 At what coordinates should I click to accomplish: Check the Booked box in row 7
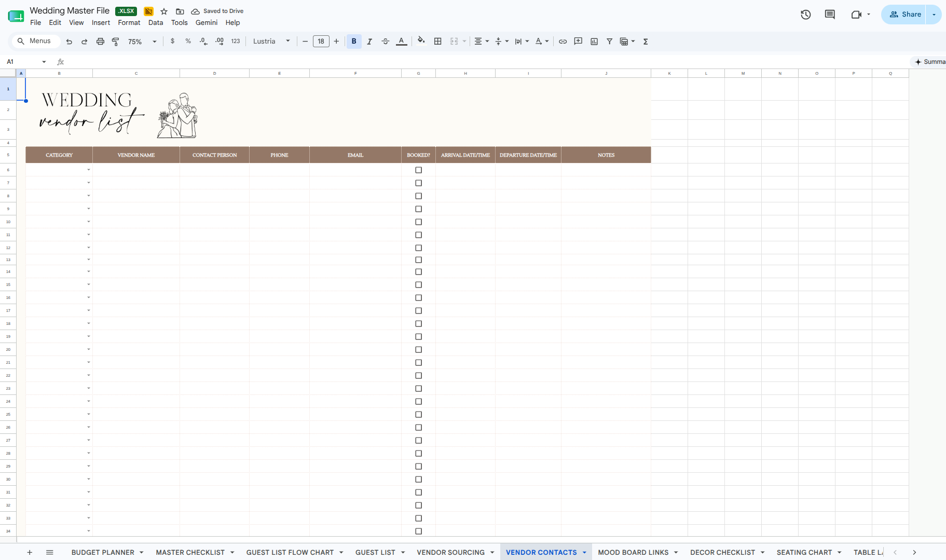coord(418,183)
